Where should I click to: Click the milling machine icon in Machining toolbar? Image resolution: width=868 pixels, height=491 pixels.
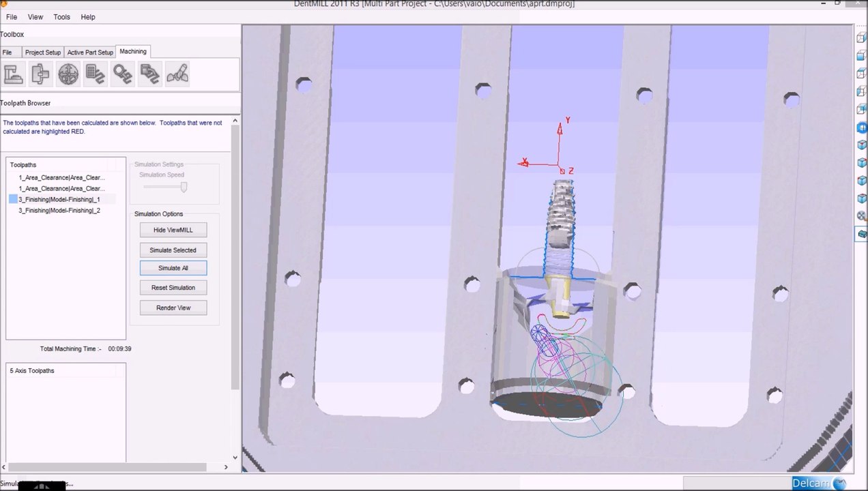point(14,74)
